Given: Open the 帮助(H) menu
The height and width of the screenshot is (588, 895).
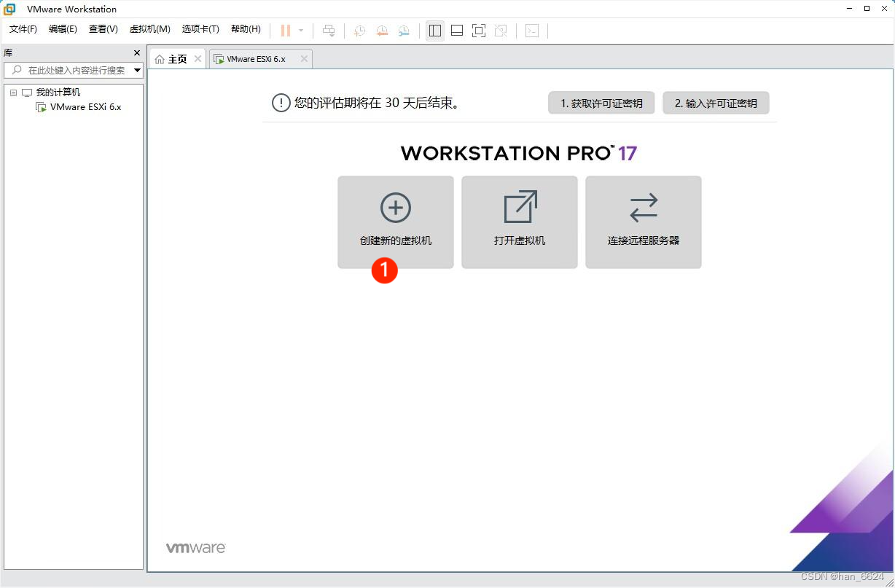Looking at the screenshot, I should (x=246, y=29).
